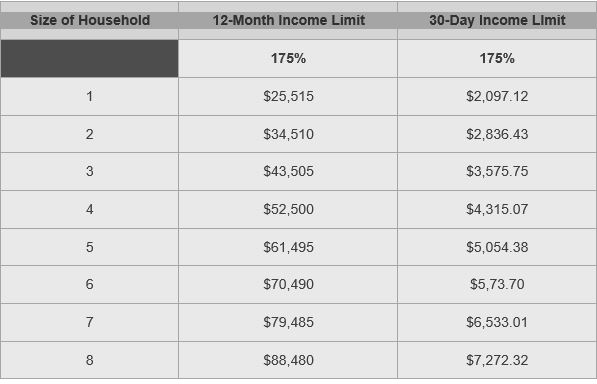597x384 pixels.
Task: Select household size 3 cell
Action: point(89,172)
